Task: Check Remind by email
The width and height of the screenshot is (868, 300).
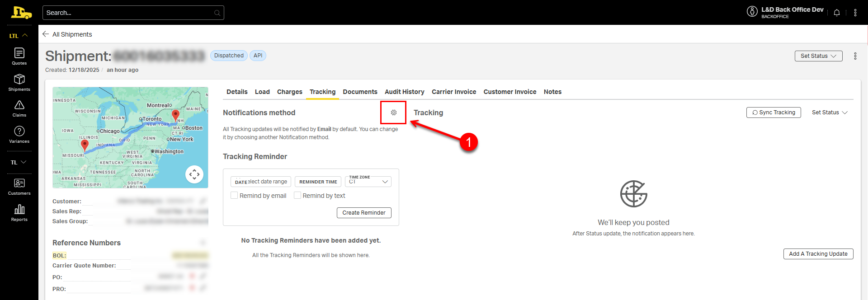Action: (x=234, y=195)
